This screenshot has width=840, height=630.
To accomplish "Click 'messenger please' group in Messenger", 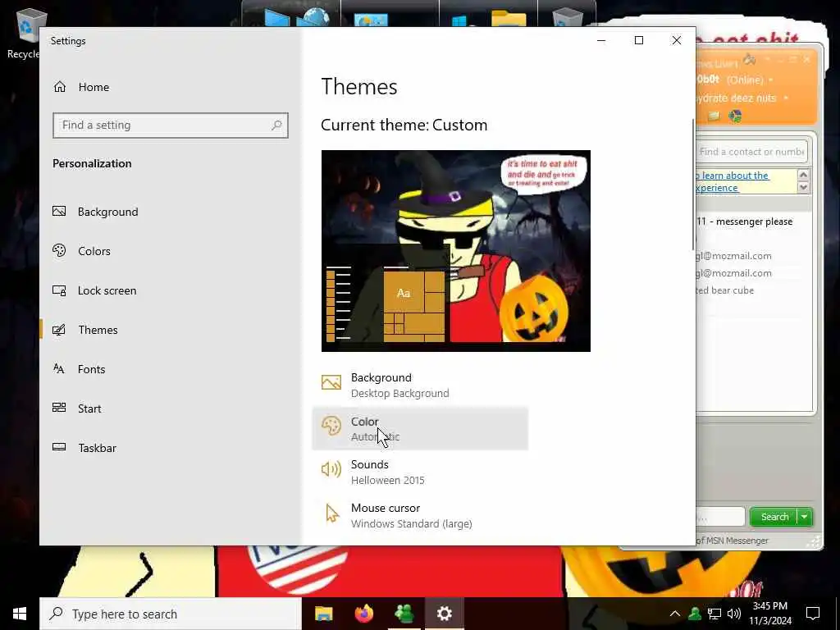I will point(745,221).
